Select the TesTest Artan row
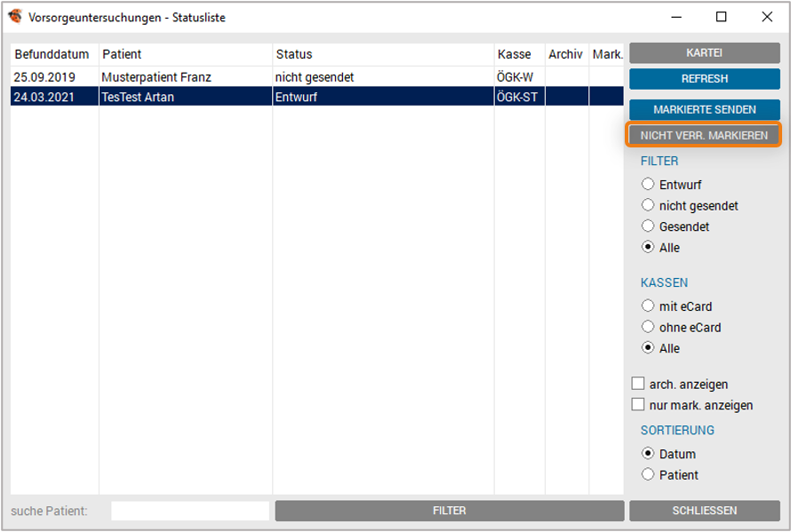 pyautogui.click(x=317, y=97)
